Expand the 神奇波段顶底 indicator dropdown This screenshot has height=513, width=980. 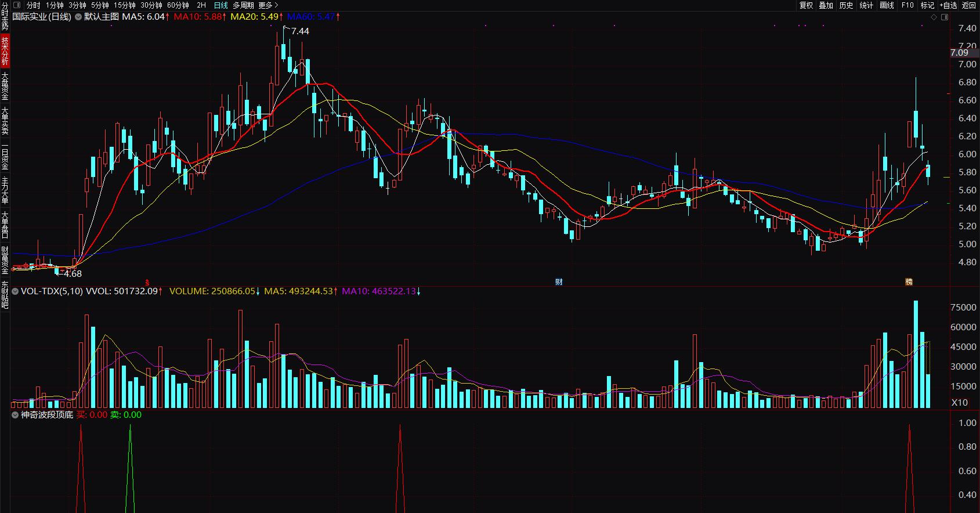(x=15, y=415)
